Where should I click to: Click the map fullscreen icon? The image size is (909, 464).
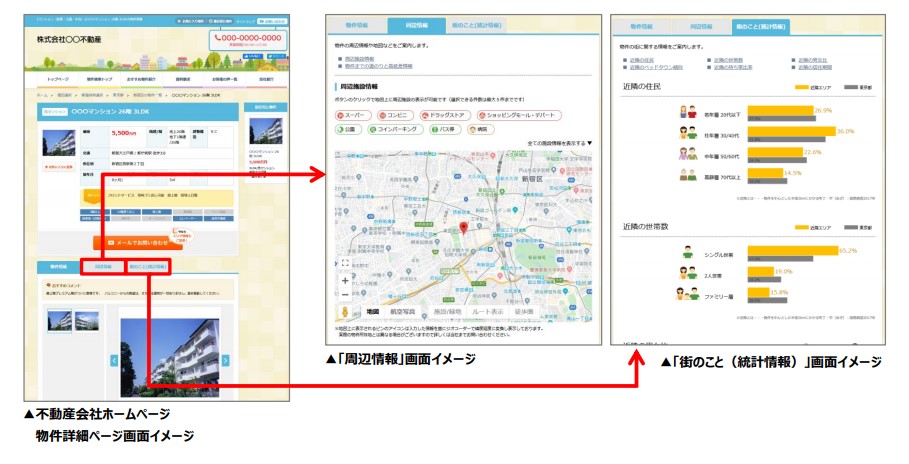coord(345,263)
